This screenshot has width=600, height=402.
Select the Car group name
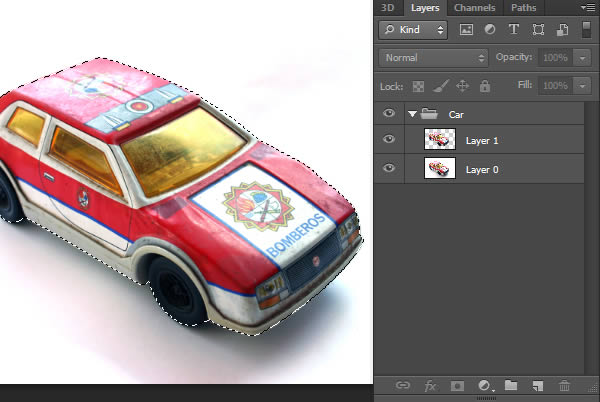[x=456, y=115]
